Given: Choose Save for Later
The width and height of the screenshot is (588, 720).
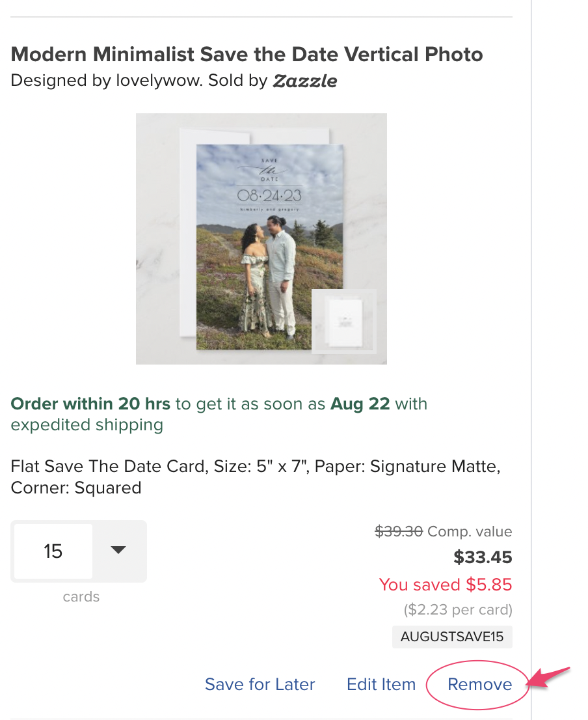Looking at the screenshot, I should (x=260, y=684).
